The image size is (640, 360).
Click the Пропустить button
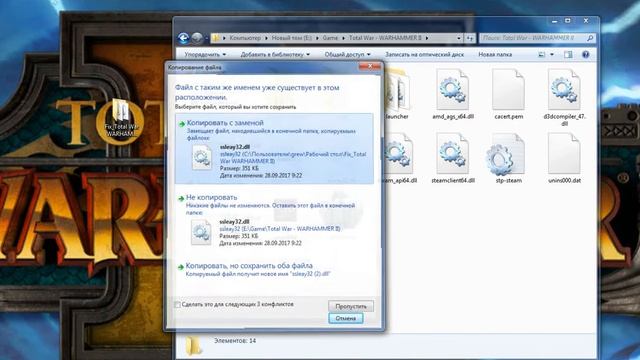coord(351,306)
